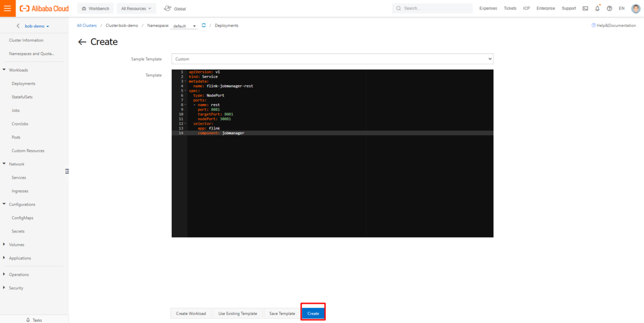This screenshot has width=644, height=323.
Task: Click Use Existing Template button
Action: click(x=237, y=313)
